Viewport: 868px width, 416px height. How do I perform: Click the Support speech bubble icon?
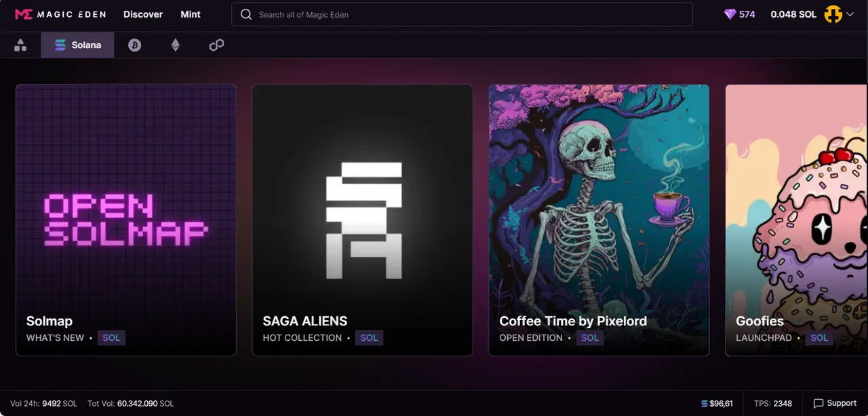818,403
